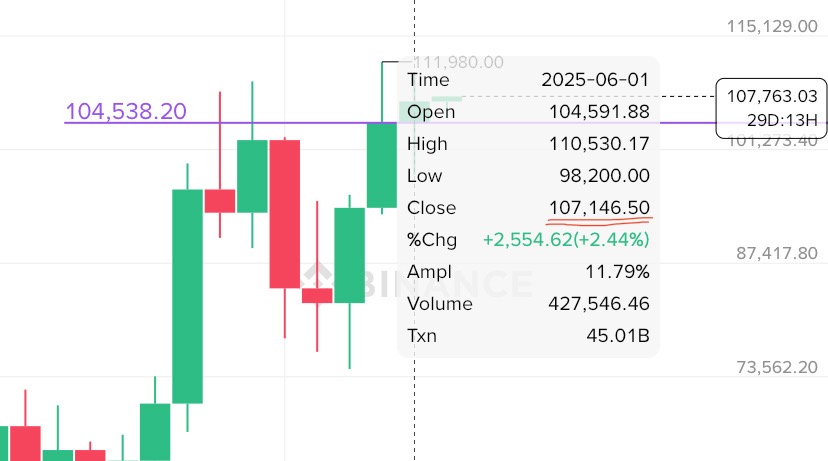Click the High value 110,530.17

point(599,144)
